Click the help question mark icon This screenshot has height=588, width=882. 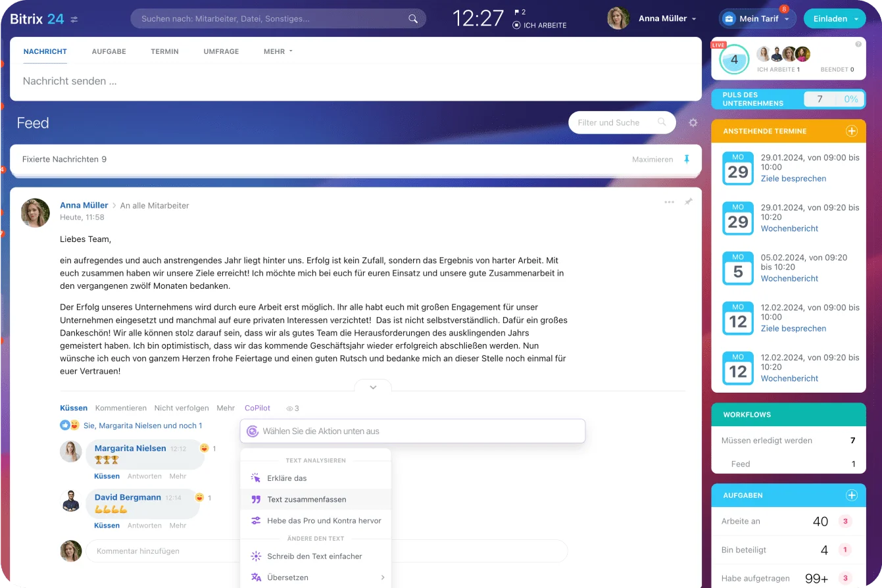(x=858, y=45)
